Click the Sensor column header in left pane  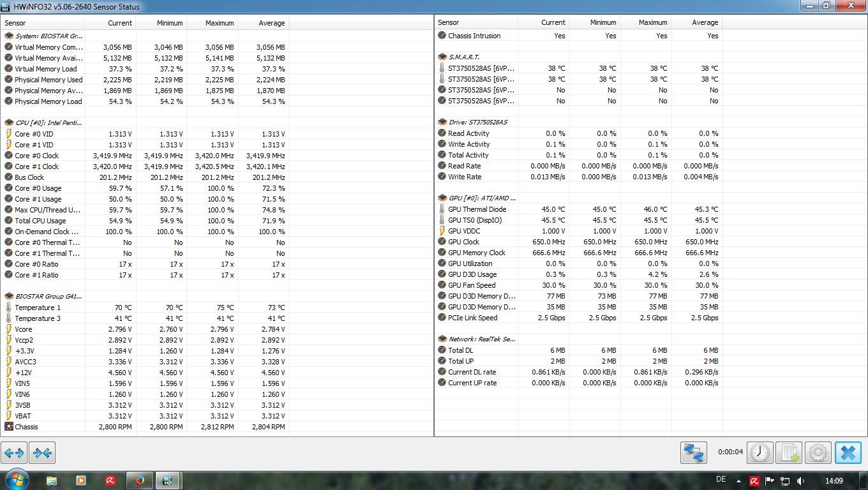pyautogui.click(x=42, y=23)
